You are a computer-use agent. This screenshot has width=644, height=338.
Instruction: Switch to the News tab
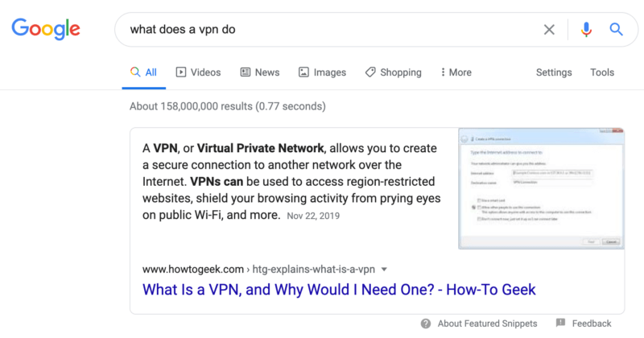tap(259, 72)
